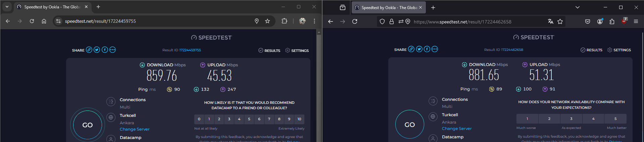Screen dimensions: 644x142
Task: Click Connections icon in Chrome Speedtest
Action: [x=111, y=101]
